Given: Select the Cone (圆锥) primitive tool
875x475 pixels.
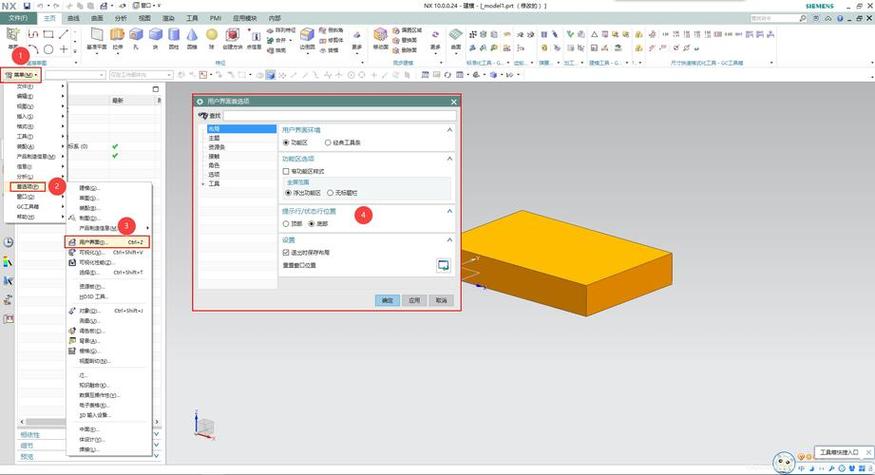Looking at the screenshot, I should pos(192,39).
